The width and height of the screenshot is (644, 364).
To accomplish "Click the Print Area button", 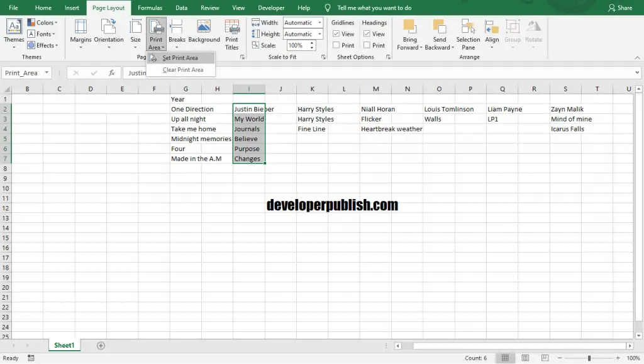I will point(156,34).
